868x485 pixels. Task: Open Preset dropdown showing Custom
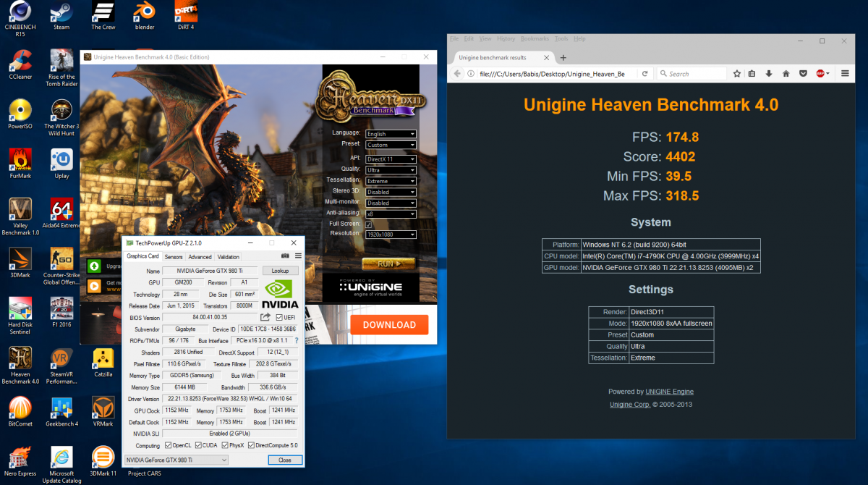click(391, 145)
